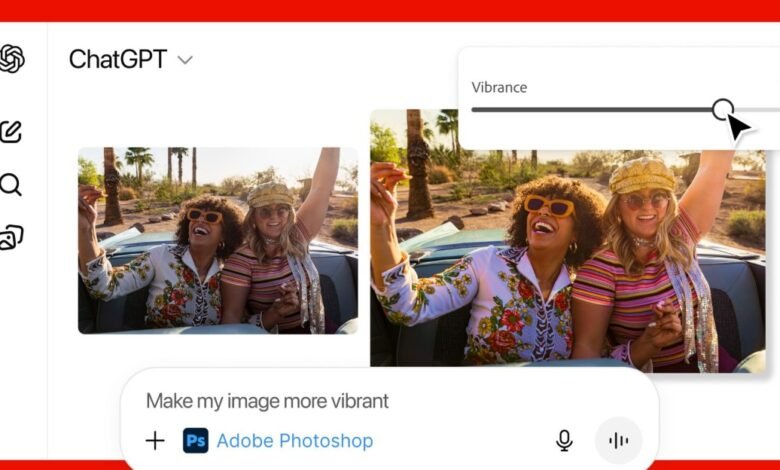The image size is (780, 470).
Task: Open the Adobe Photoshop link
Action: tap(294, 441)
